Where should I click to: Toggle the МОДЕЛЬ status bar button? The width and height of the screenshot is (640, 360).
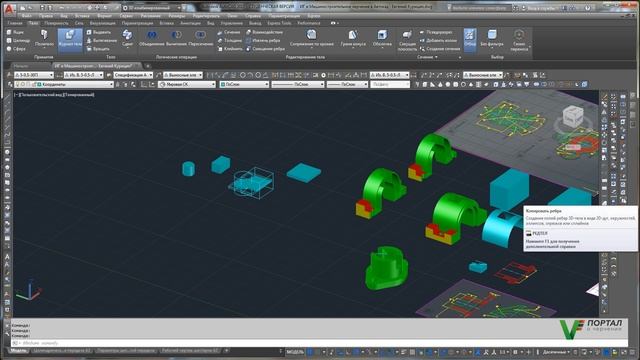(x=295, y=352)
